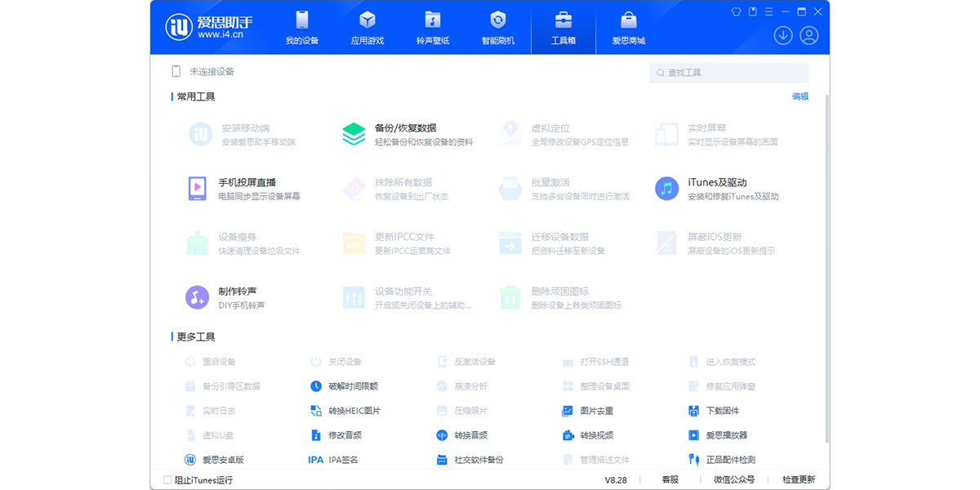
Task: Open 转换视频 tool
Action: [x=588, y=435]
